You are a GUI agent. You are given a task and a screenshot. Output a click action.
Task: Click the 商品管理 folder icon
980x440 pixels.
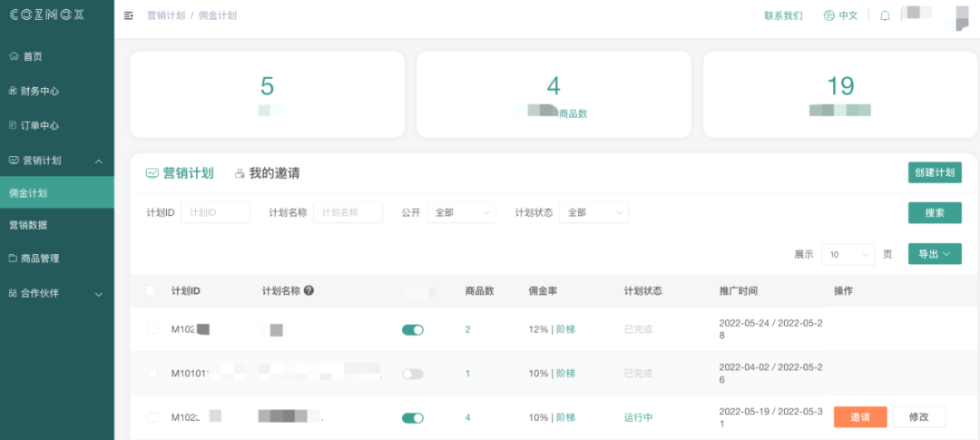pyautogui.click(x=14, y=259)
